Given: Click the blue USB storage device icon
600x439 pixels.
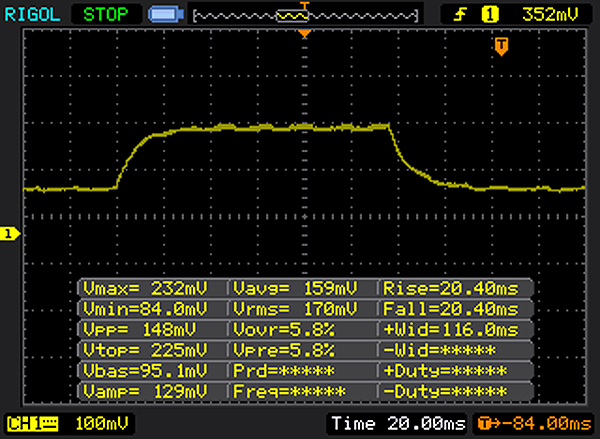Looking at the screenshot, I should point(166,15).
